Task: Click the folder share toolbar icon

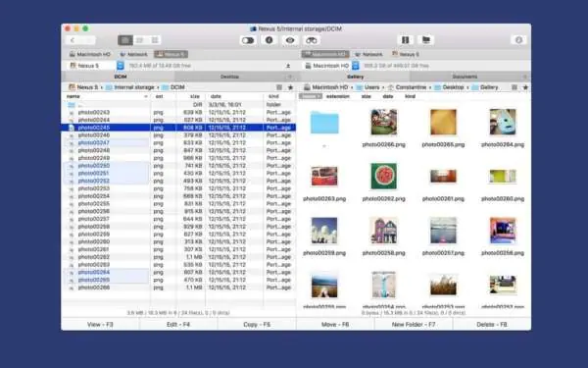Action: click(x=426, y=40)
